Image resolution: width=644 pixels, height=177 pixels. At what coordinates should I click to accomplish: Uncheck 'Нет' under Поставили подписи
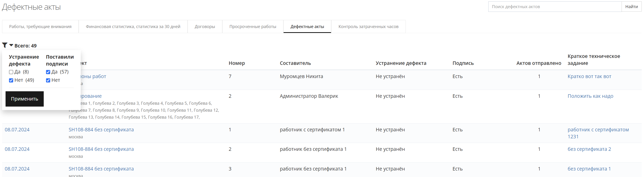pyautogui.click(x=48, y=80)
